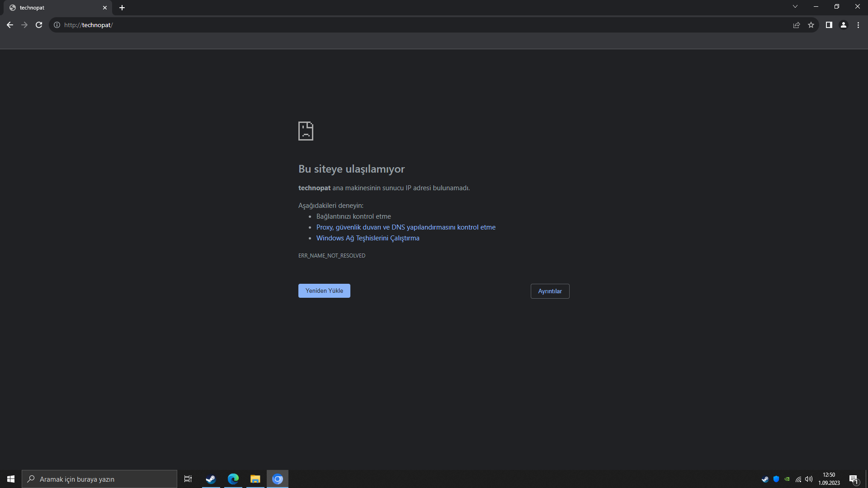Open site information icon in address bar
Screen dimensions: 868x488
(57, 25)
